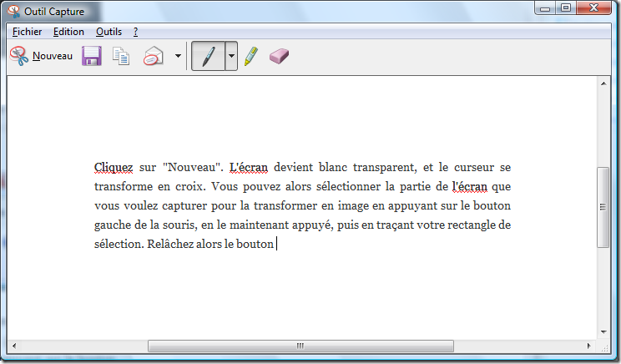Open the Fichier menu
Image resolution: width=621 pixels, height=364 pixels.
(27, 32)
